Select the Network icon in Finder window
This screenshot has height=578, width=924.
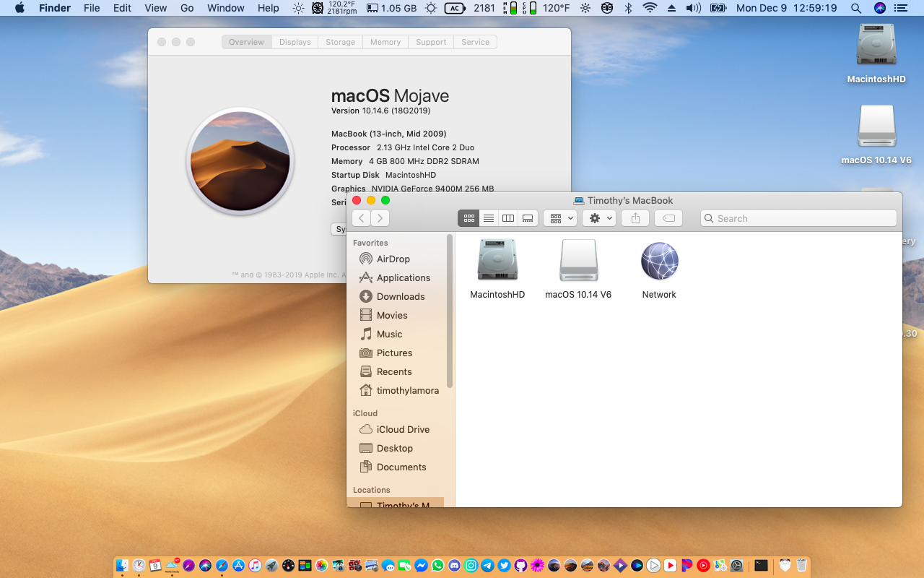click(659, 269)
